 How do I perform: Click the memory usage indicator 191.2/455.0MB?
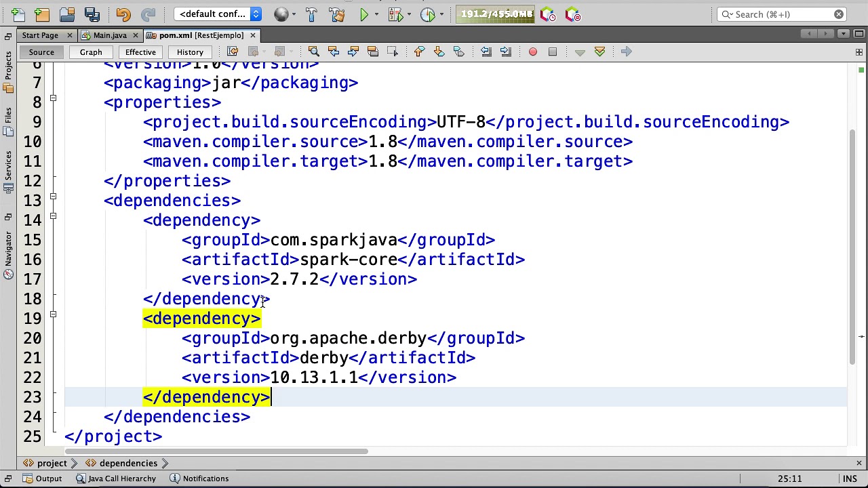click(x=496, y=14)
